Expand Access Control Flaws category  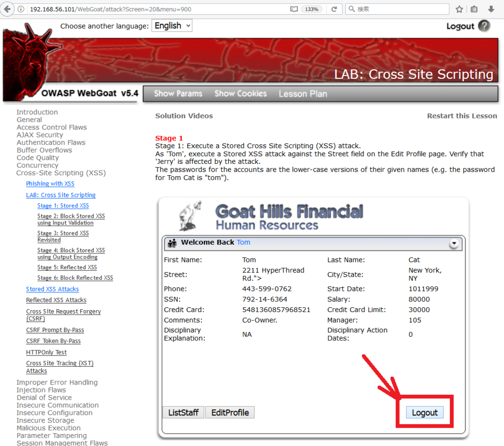pos(52,127)
